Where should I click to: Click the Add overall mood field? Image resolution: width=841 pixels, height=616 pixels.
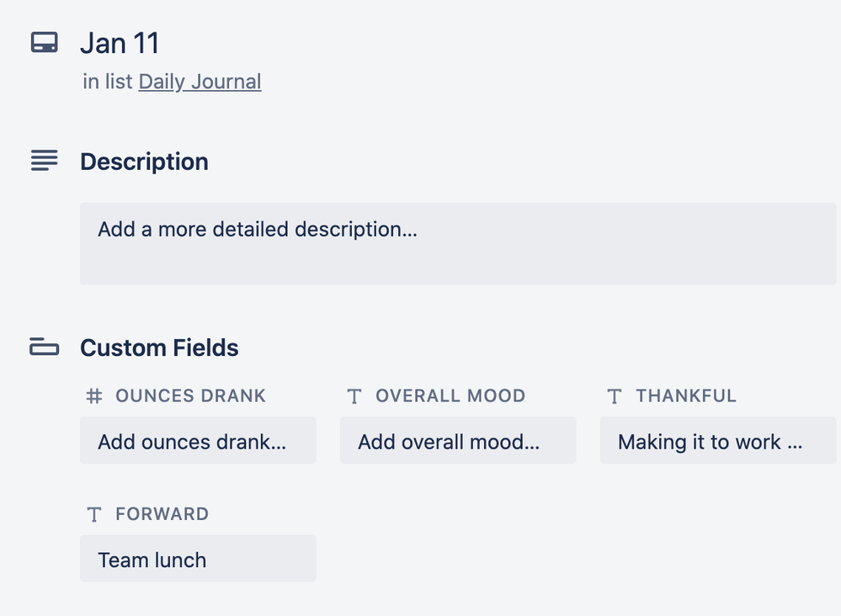coord(457,441)
